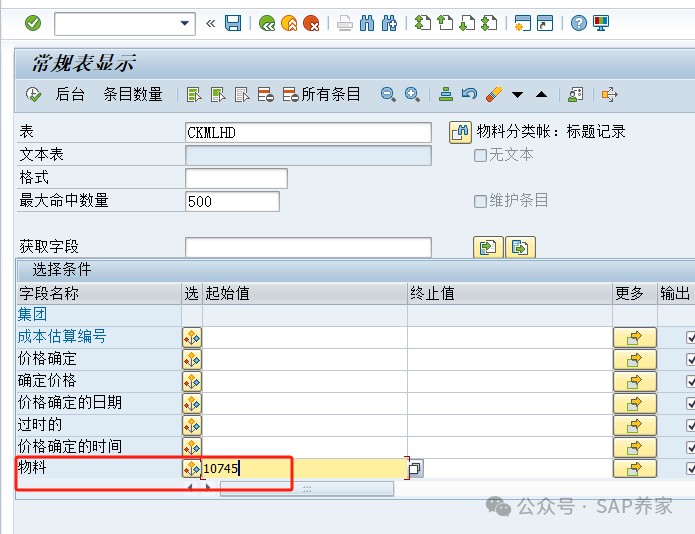The width and height of the screenshot is (695, 534).
Task: Go to first page icon
Action: tap(422, 23)
